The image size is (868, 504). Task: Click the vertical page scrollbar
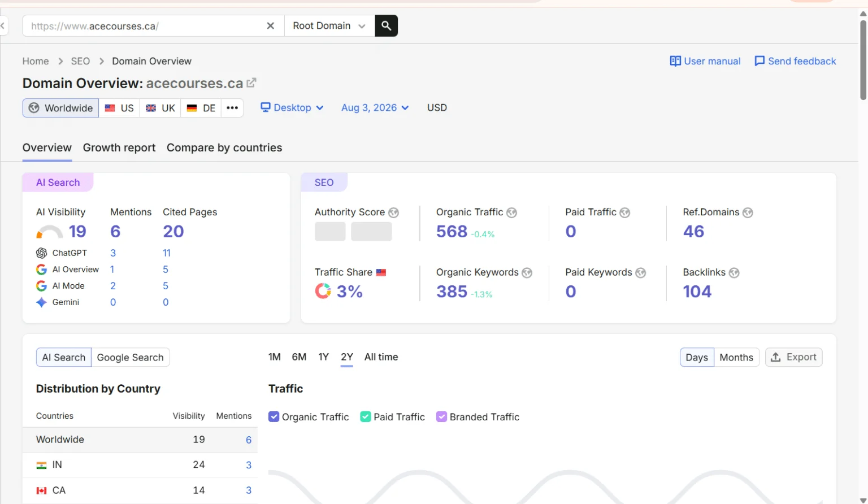point(863,60)
